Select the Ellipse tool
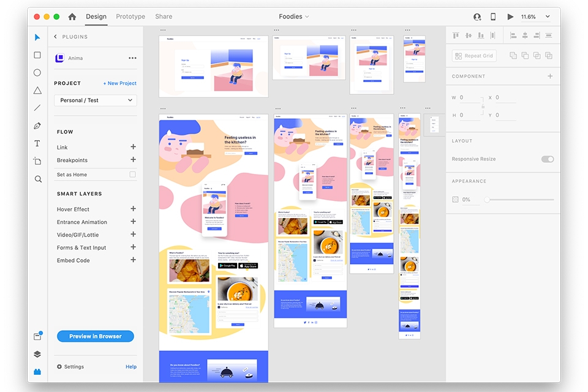 [37, 72]
